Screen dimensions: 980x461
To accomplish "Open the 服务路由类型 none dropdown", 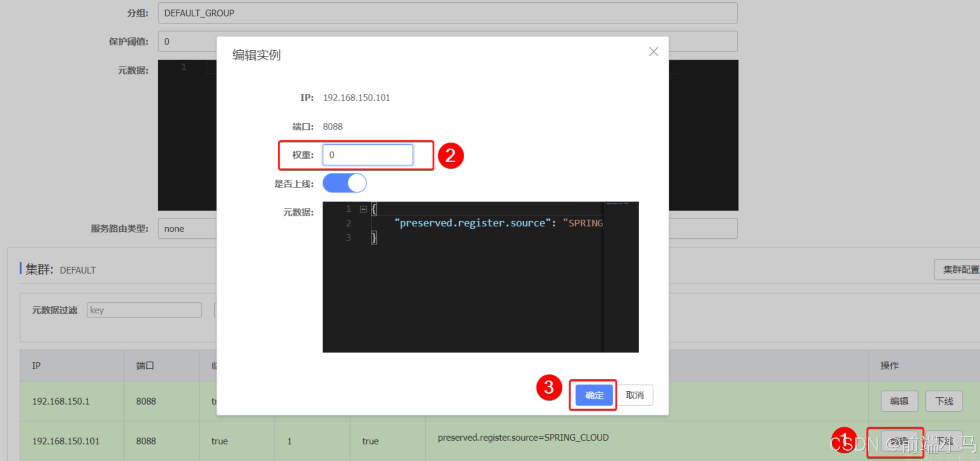I will point(187,229).
